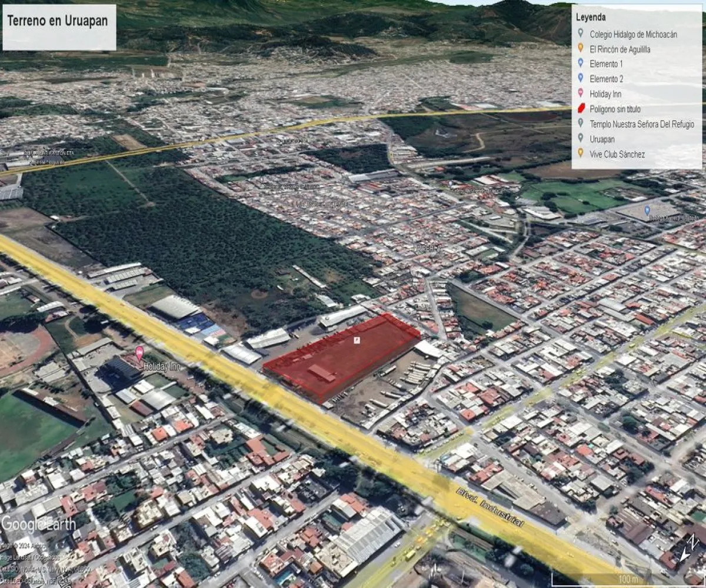Click the blue placemark pin on the map
Screen dimensions: 706x588
[647, 211]
